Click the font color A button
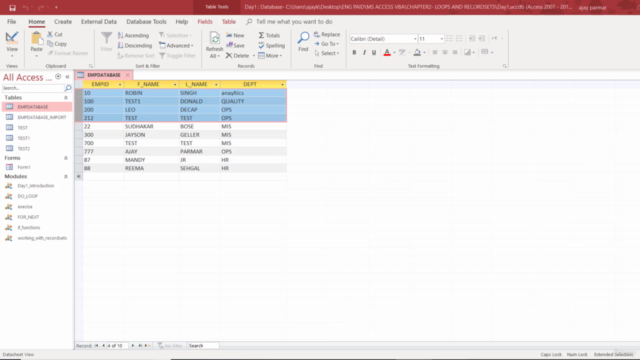This screenshot has height=360, width=640. (x=387, y=52)
